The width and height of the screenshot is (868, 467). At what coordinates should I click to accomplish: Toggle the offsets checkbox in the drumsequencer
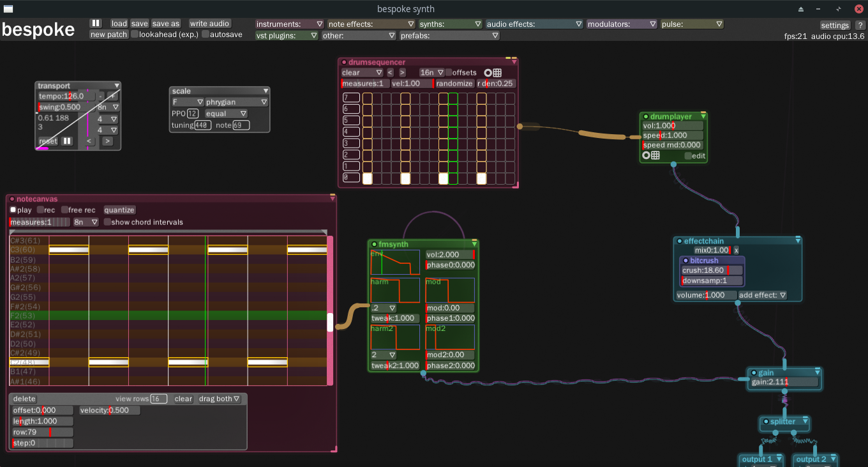tap(449, 73)
